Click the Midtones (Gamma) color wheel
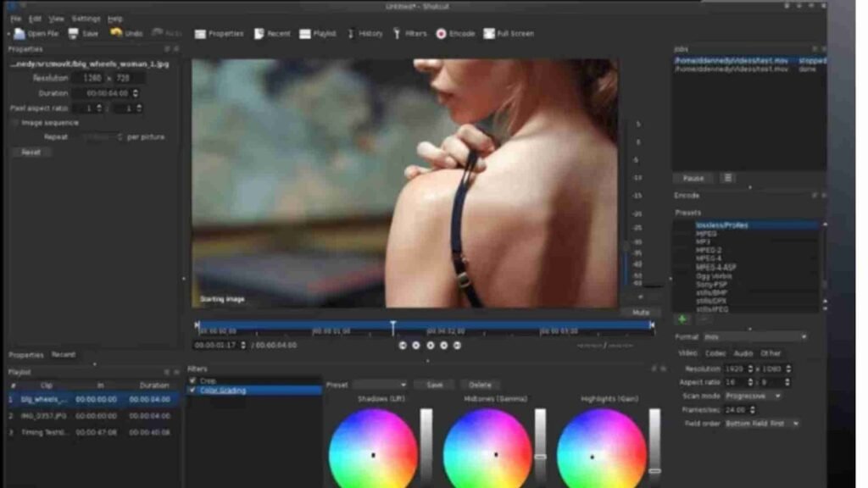The height and width of the screenshot is (488, 868). (487, 450)
